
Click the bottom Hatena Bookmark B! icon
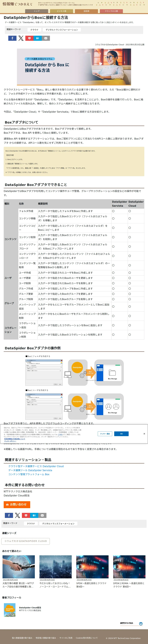tap(34, 515)
